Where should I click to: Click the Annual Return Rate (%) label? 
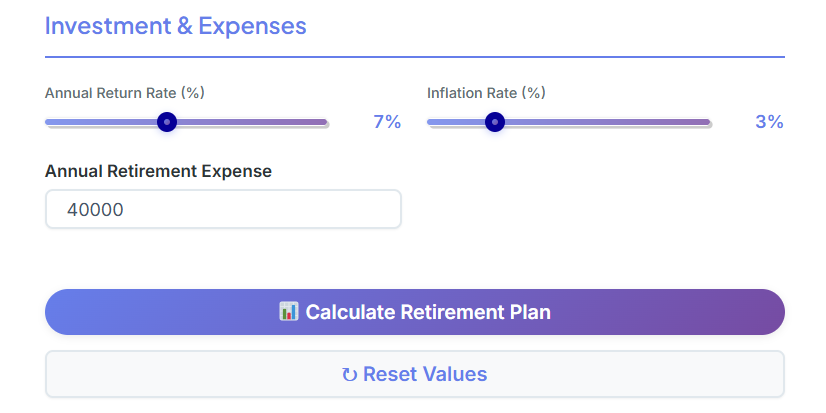(x=125, y=93)
